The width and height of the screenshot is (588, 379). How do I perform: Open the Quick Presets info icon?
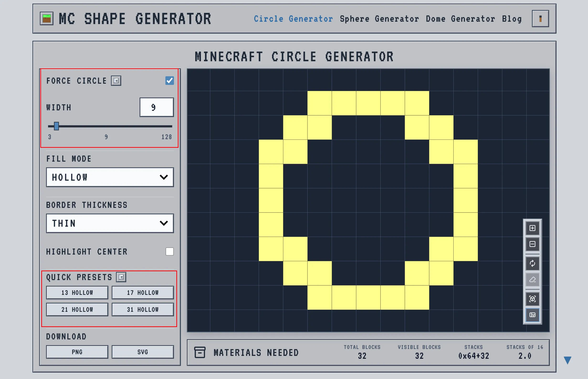(121, 277)
